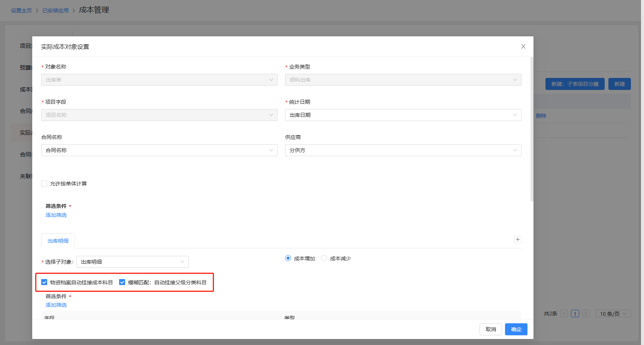Go to 设置主页 breadcrumb
The image size is (644, 345).
pos(21,10)
